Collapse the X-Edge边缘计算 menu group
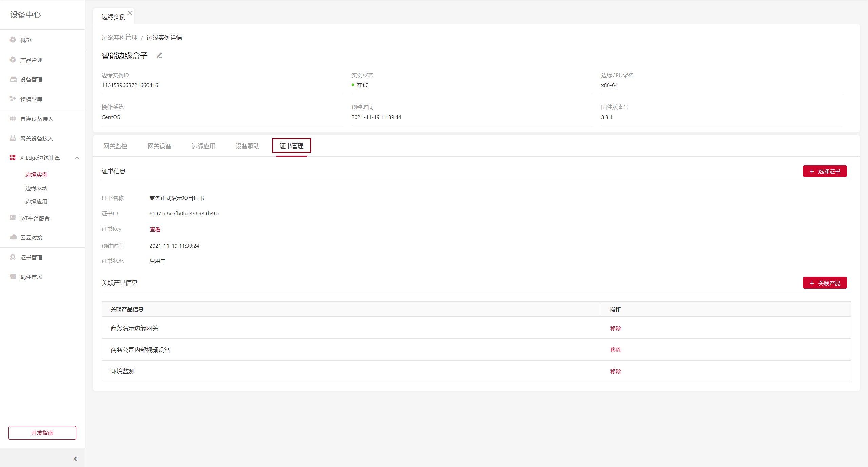Screen dimensions: 868x467 [x=77, y=158]
